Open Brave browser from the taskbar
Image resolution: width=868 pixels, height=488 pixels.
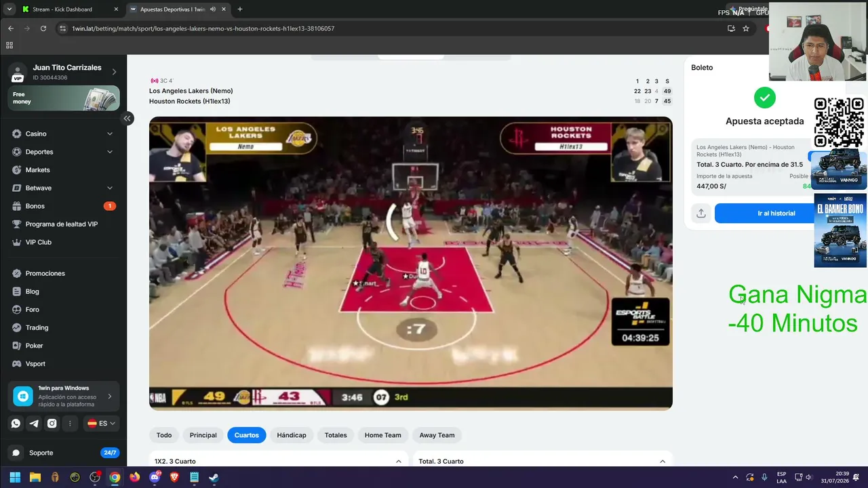tap(174, 477)
